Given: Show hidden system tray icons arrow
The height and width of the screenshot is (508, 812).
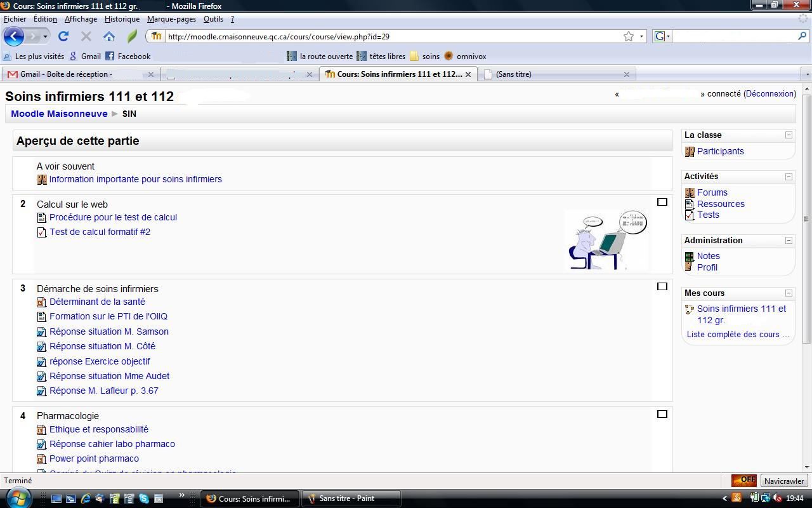Looking at the screenshot, I should pyautogui.click(x=724, y=498).
